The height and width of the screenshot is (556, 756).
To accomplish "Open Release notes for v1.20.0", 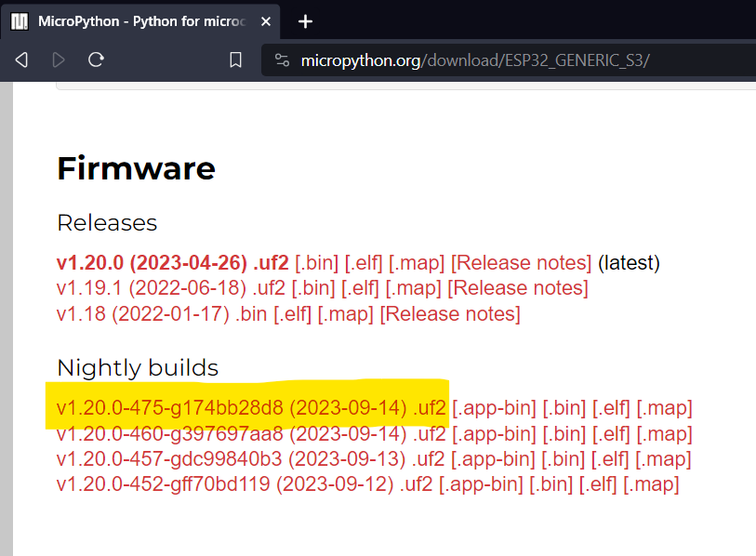I will pyautogui.click(x=521, y=263).
